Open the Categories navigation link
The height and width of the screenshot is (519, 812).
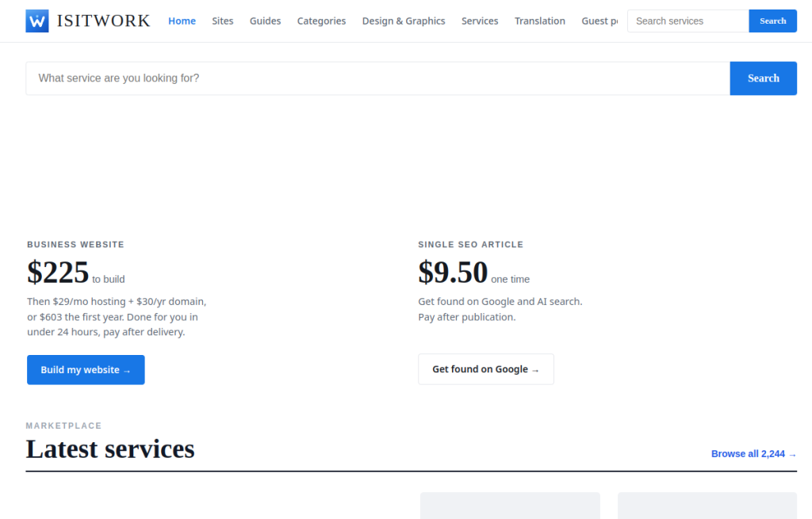click(x=322, y=21)
